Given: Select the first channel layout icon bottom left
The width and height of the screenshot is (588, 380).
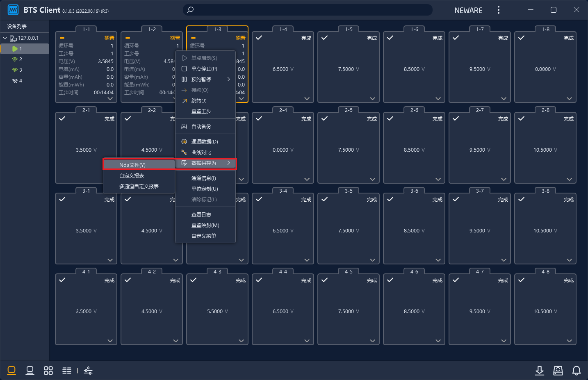Looking at the screenshot, I should point(11,371).
